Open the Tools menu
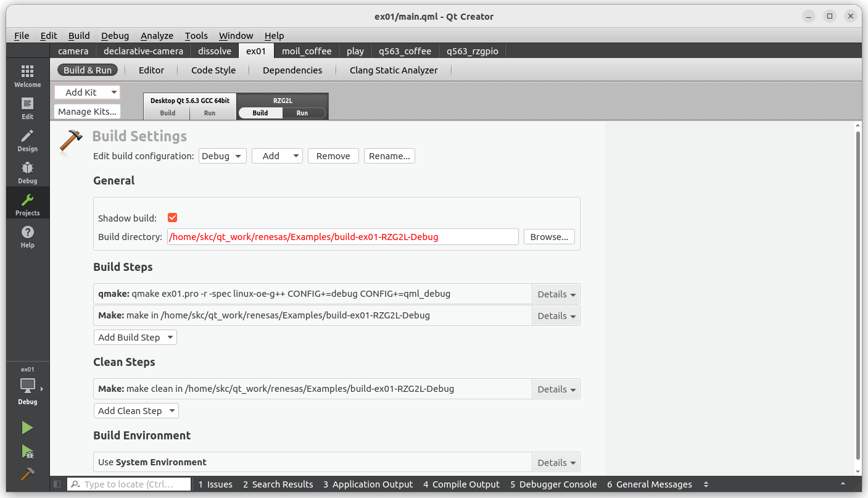This screenshot has width=868, height=498. click(196, 35)
